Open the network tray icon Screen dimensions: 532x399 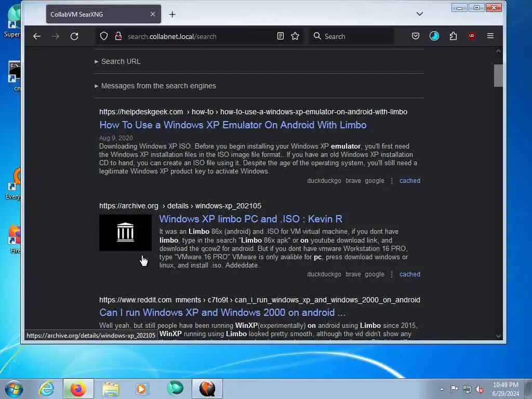coord(467,389)
